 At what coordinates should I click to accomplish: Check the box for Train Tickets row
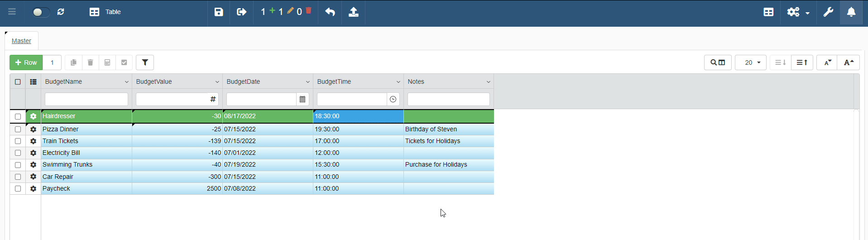[18, 141]
